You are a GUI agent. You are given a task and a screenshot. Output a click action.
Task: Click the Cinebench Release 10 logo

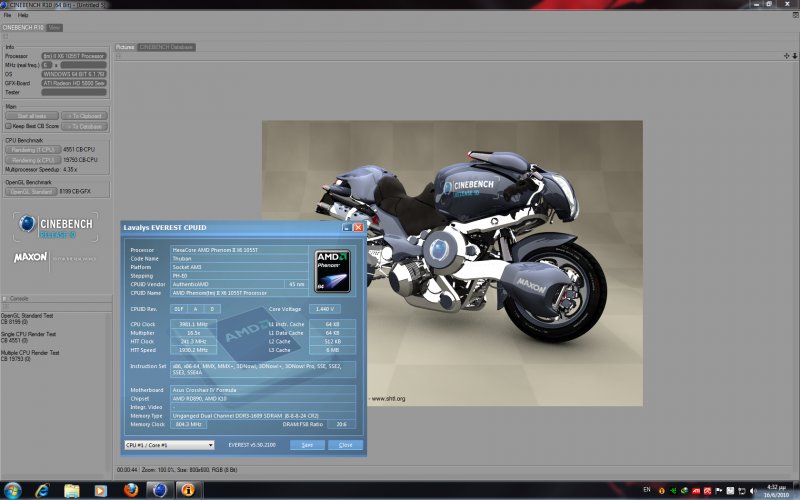click(x=56, y=227)
